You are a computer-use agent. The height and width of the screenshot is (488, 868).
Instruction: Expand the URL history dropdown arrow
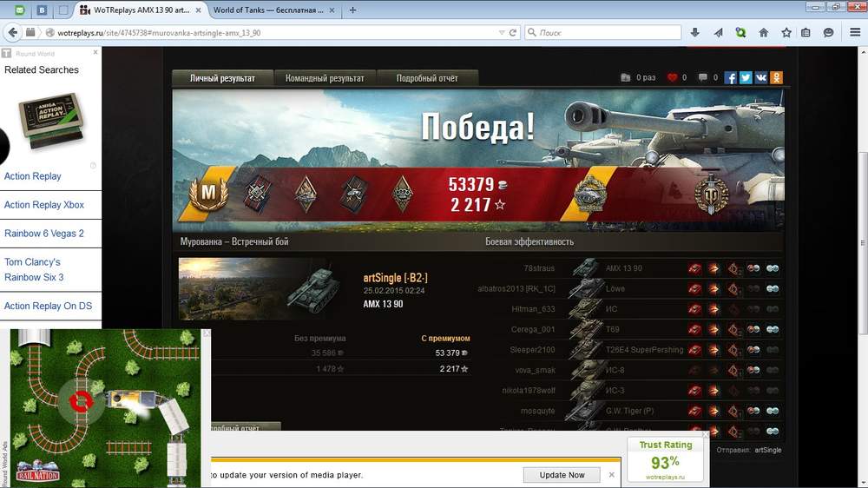(501, 33)
